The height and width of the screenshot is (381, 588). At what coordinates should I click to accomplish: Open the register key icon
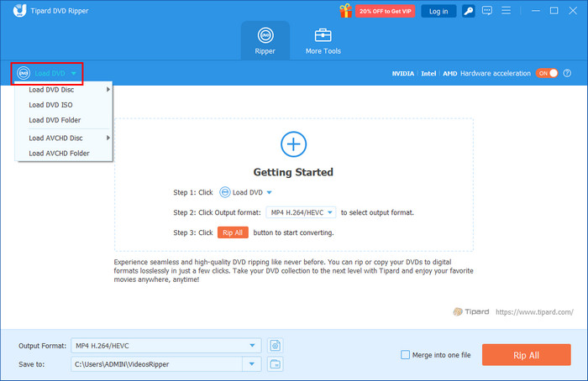coord(468,11)
